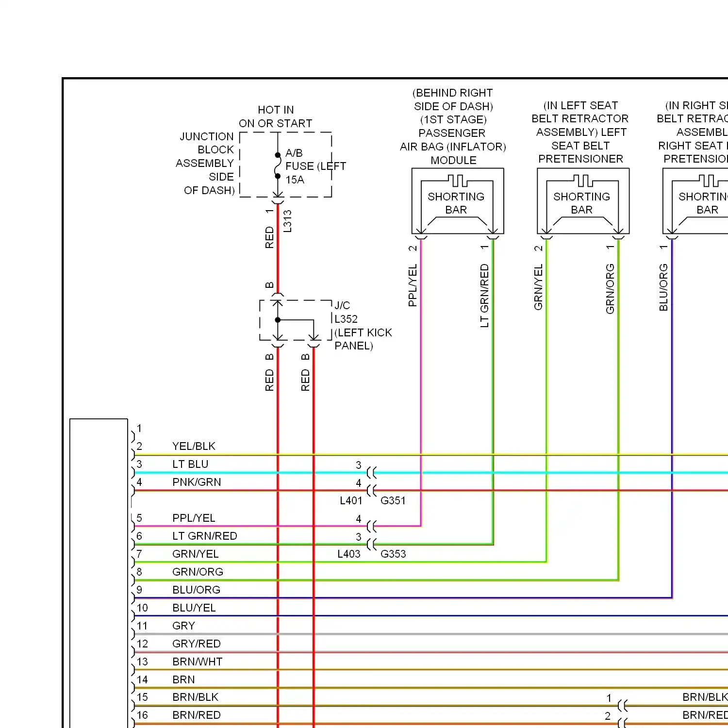
Task: Click the RED wire label below L313
Action: click(x=269, y=237)
